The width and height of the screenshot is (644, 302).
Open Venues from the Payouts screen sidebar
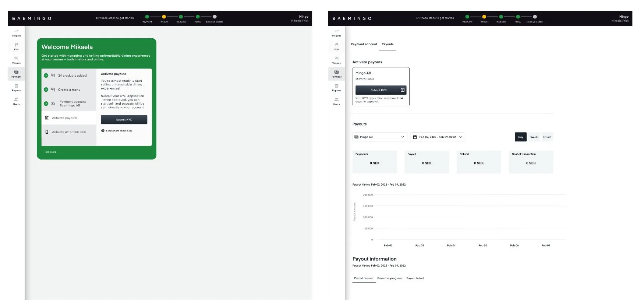[336, 60]
